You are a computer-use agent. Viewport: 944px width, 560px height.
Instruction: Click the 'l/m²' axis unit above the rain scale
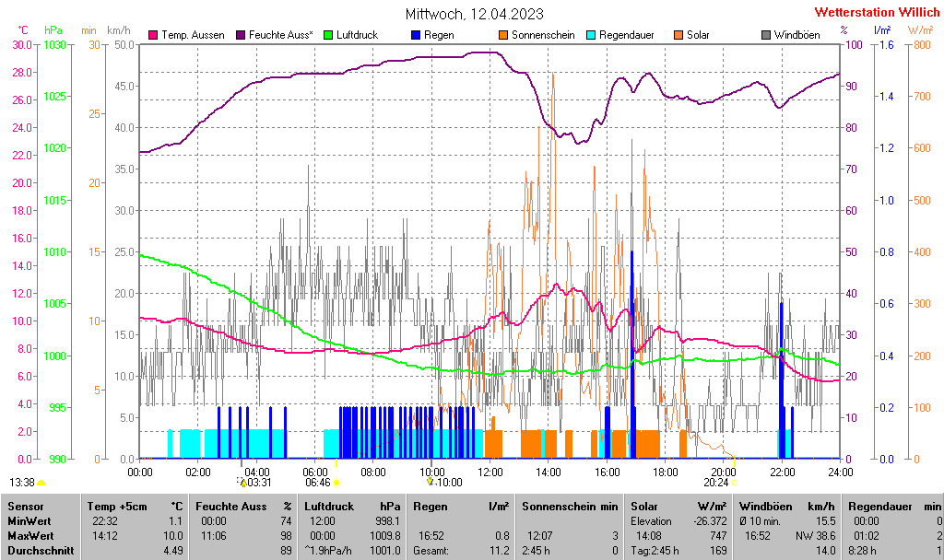[x=882, y=30]
